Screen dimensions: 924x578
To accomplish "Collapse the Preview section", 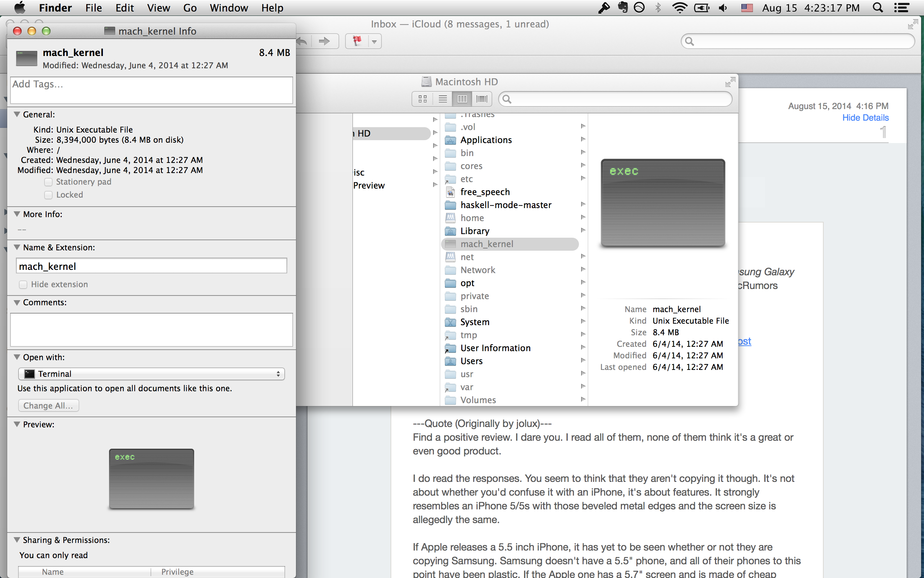I will tap(17, 424).
